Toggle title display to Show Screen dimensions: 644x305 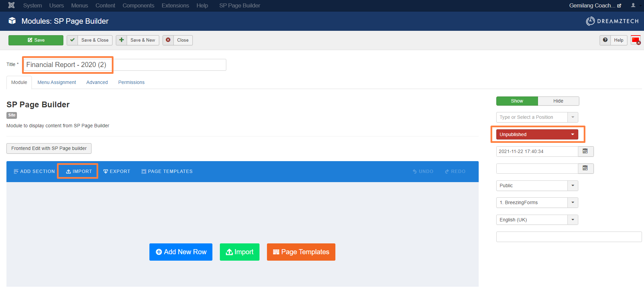pyautogui.click(x=517, y=101)
